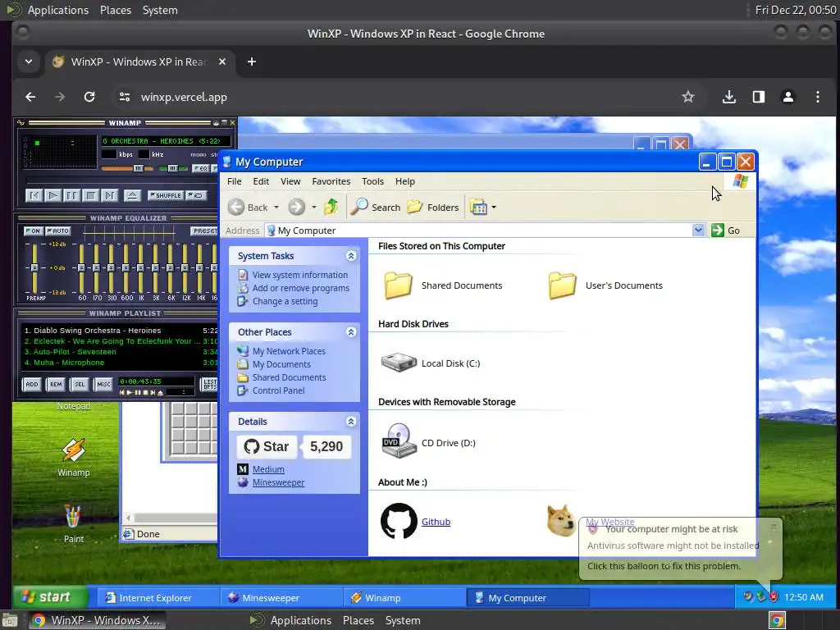The image size is (840, 630).
Task: Click the XP start button
Action: 50,597
